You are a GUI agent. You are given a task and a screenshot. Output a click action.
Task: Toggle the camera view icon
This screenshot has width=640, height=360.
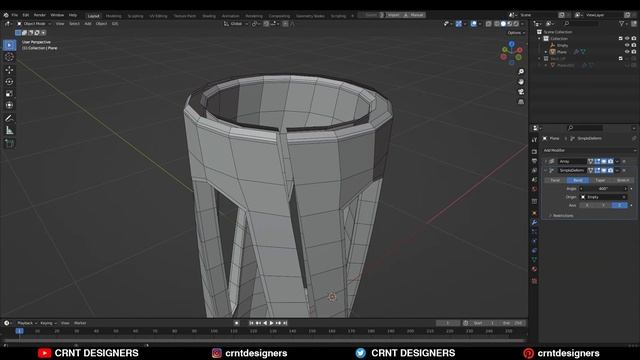[x=521, y=92]
